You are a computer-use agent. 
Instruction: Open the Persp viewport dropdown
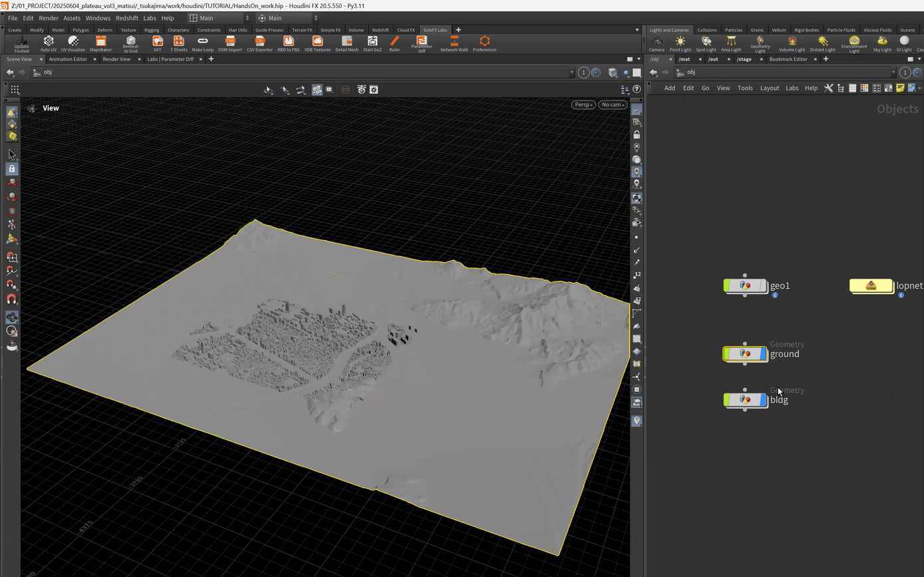coord(582,104)
